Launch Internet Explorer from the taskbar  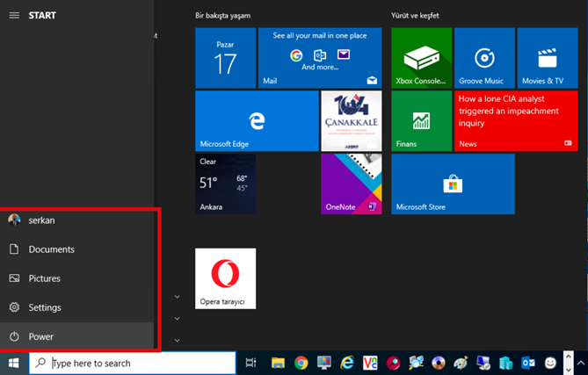347,363
